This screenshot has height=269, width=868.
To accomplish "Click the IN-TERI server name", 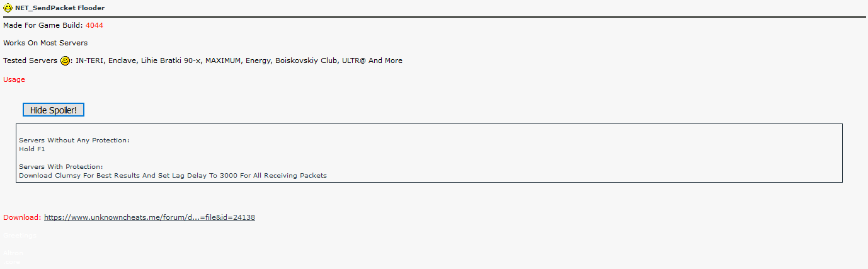I will (89, 60).
